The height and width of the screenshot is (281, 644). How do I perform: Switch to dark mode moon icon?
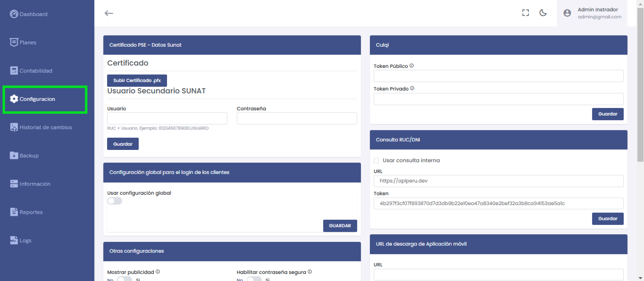(x=543, y=13)
